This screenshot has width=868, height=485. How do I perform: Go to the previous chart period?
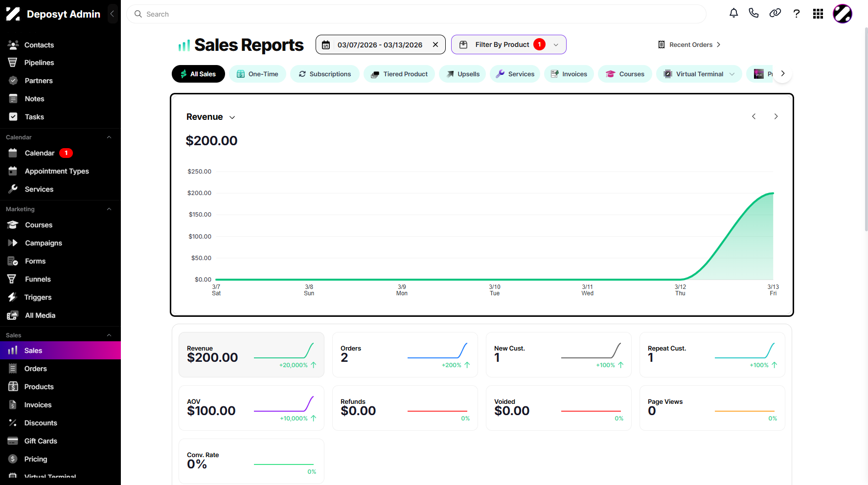pos(754,116)
